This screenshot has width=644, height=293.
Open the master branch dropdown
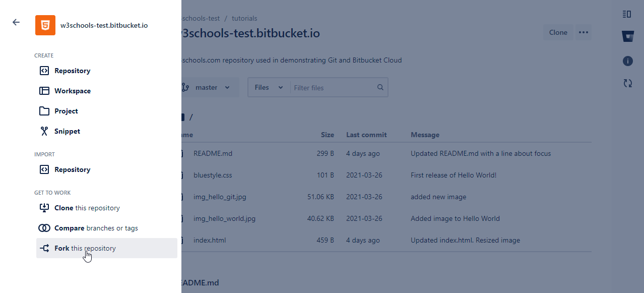pos(206,87)
